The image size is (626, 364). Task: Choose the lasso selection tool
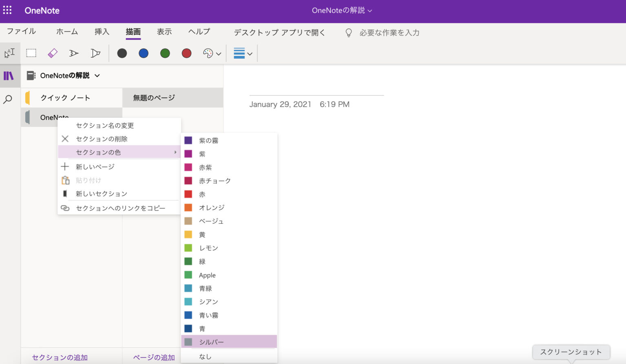point(31,53)
